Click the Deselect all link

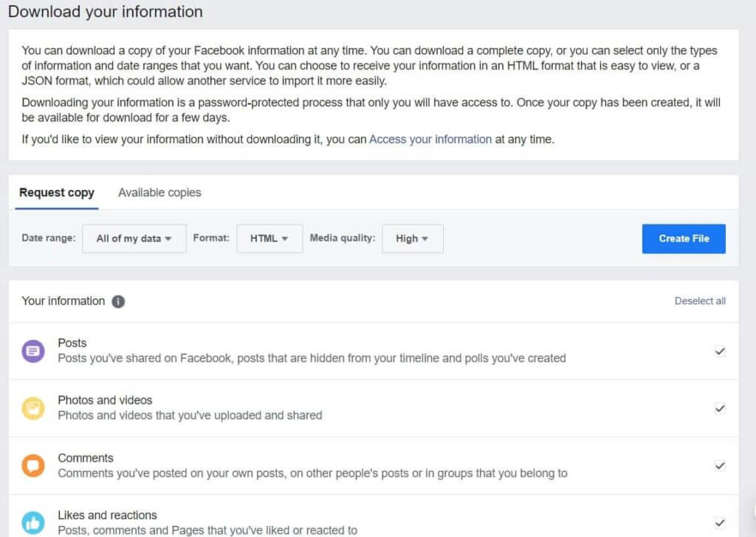coord(700,301)
